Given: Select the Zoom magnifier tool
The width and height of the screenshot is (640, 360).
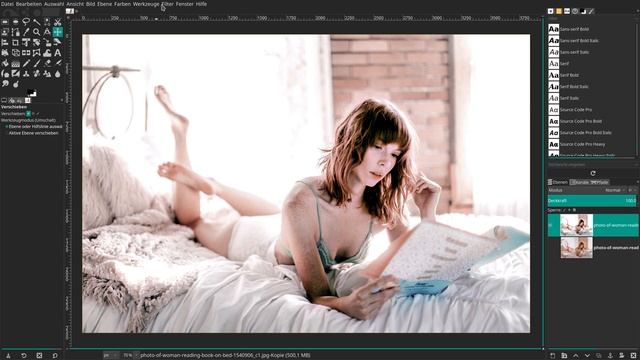Looking at the screenshot, I should click(x=37, y=32).
